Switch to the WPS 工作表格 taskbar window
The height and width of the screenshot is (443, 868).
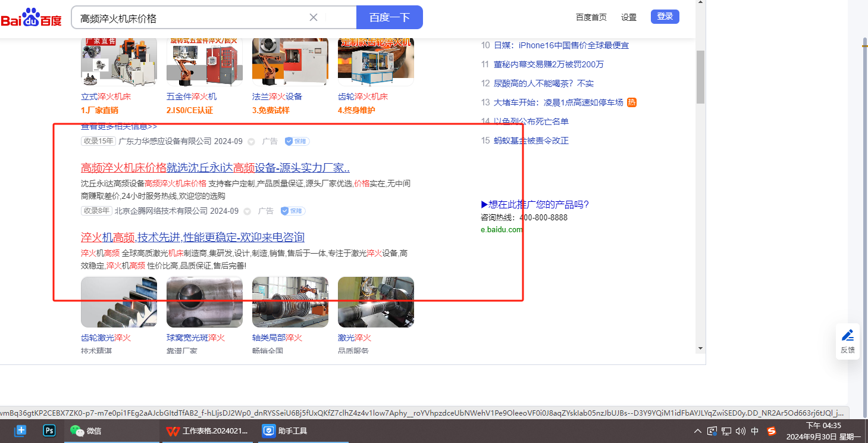coord(207,430)
